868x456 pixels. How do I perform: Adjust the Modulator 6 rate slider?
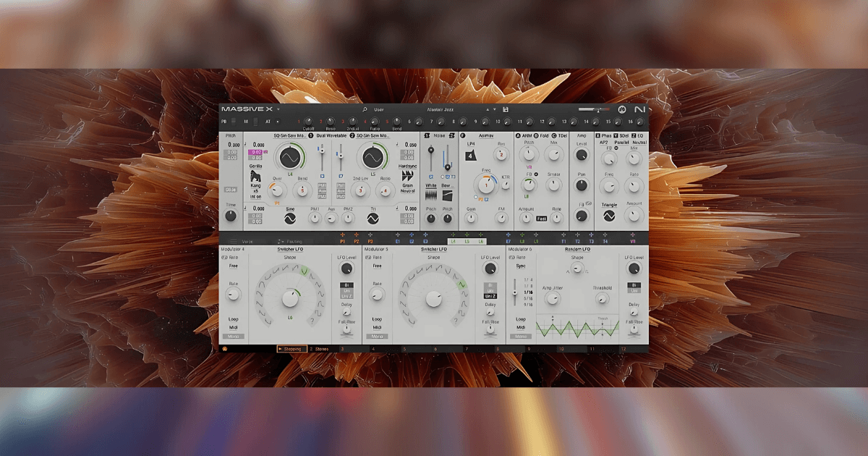click(x=515, y=292)
